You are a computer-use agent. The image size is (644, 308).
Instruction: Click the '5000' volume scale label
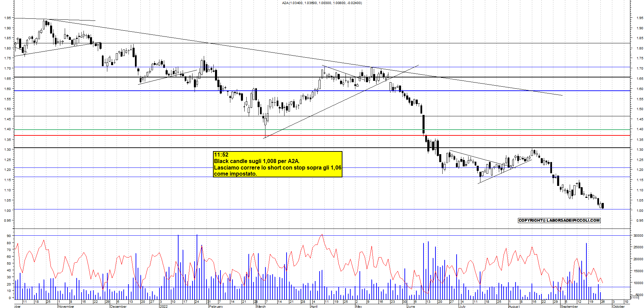click(639, 295)
